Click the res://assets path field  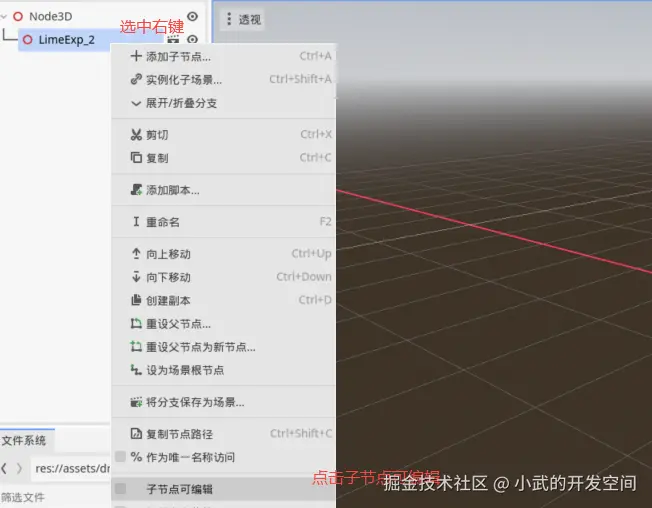[71, 469]
